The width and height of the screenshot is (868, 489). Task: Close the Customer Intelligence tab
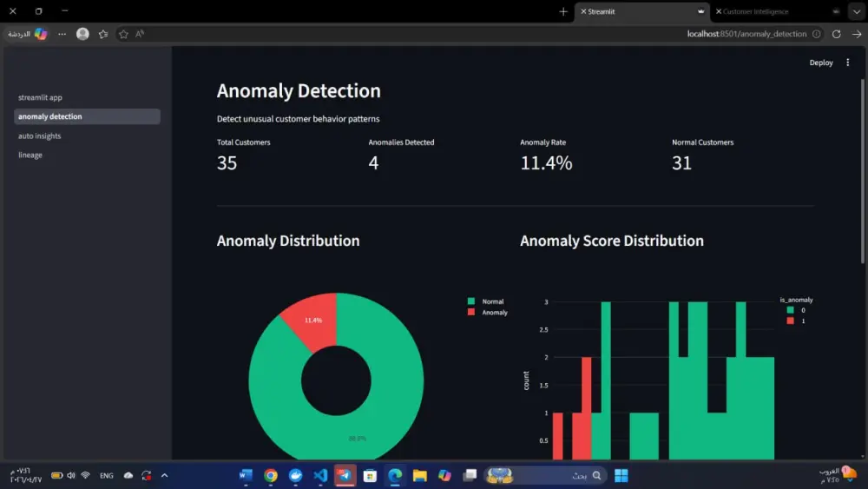(719, 11)
